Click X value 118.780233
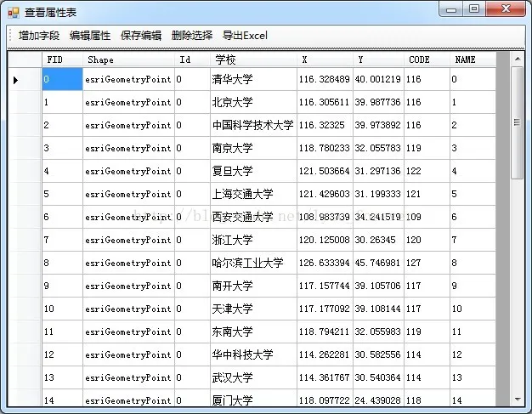532x414 pixels. click(x=325, y=148)
